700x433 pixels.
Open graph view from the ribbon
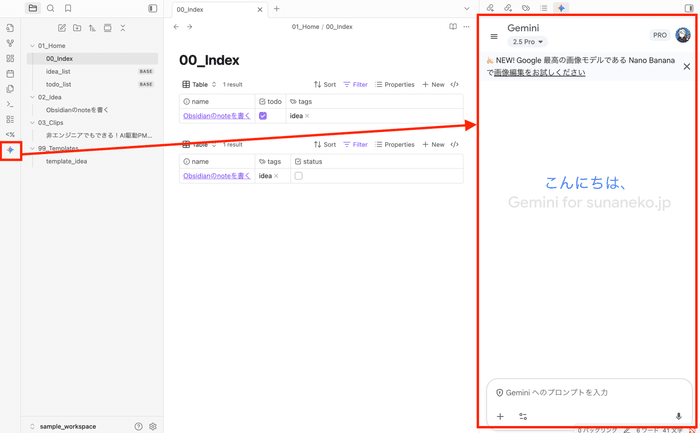[10, 43]
